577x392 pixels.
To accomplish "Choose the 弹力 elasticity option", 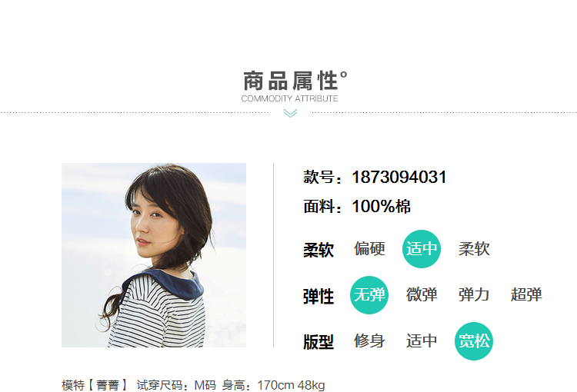I will tap(474, 295).
